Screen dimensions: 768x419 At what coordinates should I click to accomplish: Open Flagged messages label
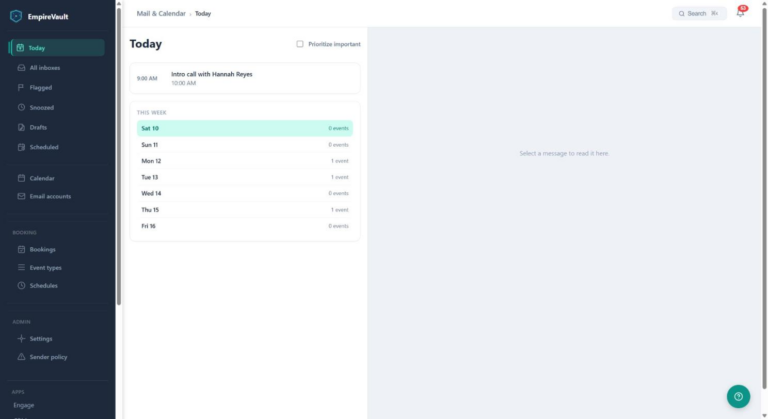pos(41,88)
